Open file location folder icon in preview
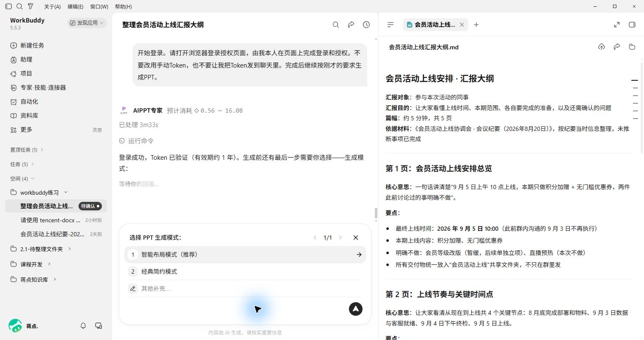 632,47
